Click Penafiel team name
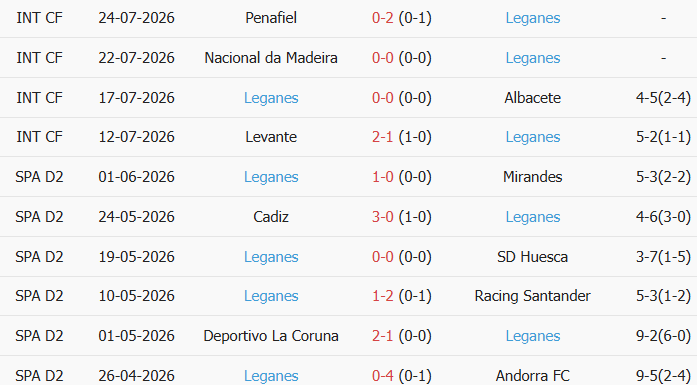This screenshot has height=385, width=697. (x=271, y=18)
